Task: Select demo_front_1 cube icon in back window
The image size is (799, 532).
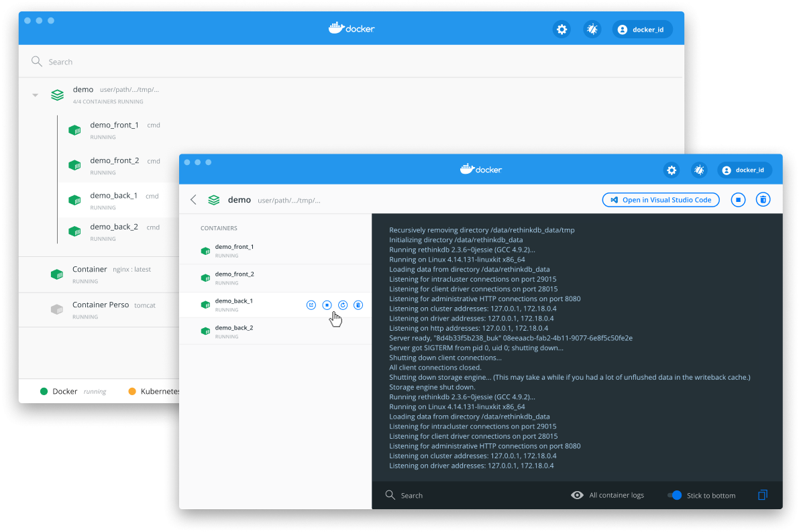Action: pos(75,130)
